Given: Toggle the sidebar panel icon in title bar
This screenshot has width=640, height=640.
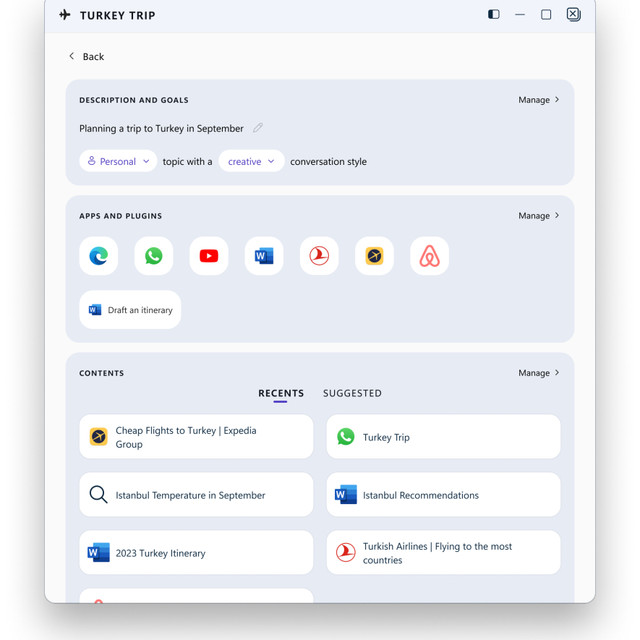Looking at the screenshot, I should (x=493, y=15).
